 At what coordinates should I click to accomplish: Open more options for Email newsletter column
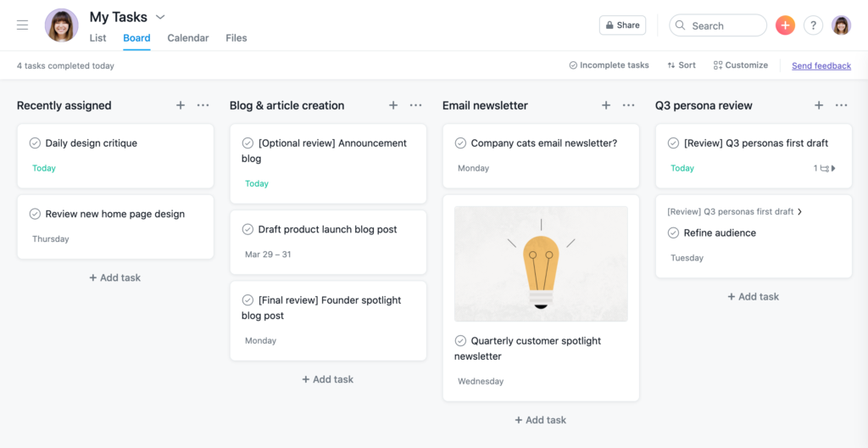point(628,105)
